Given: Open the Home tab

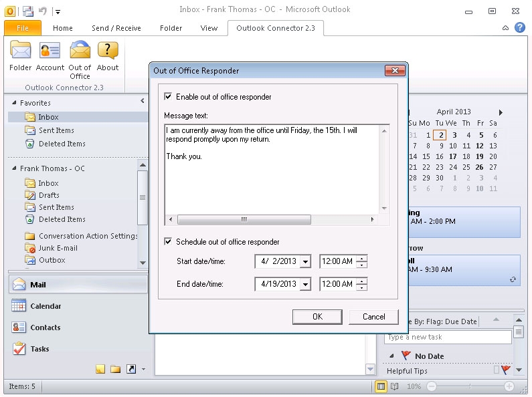Looking at the screenshot, I should click(63, 28).
